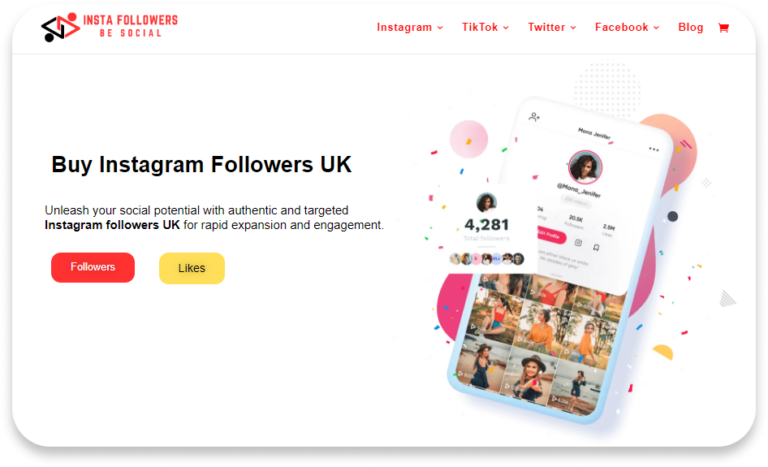The image size is (768, 467).
Task: Click the three-dots menu on phone profile
Action: 654,149
